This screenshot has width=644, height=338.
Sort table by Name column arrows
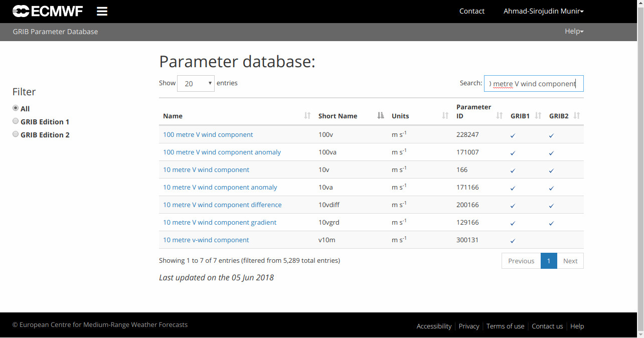point(307,116)
